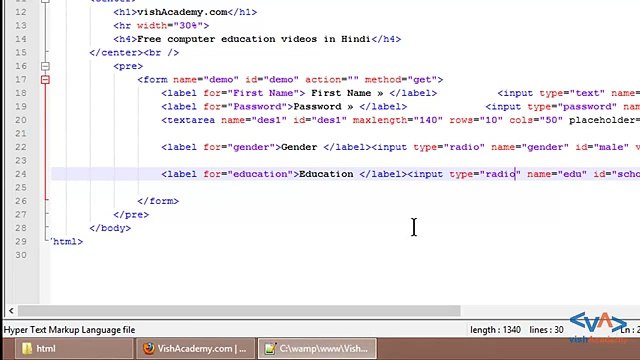
Task: Switch to VishAcademy.com Firefox taskbar window
Action: click(x=196, y=349)
